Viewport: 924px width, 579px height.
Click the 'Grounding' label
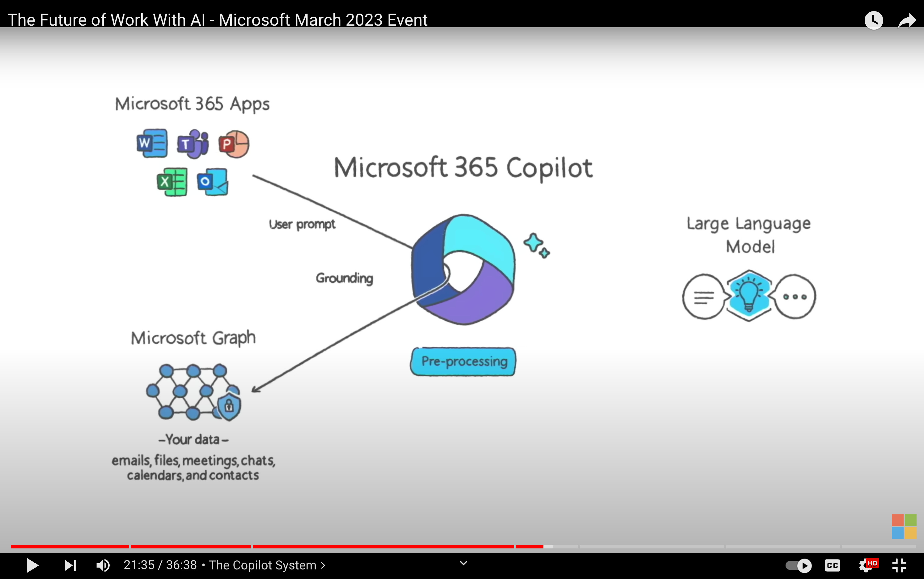point(344,278)
